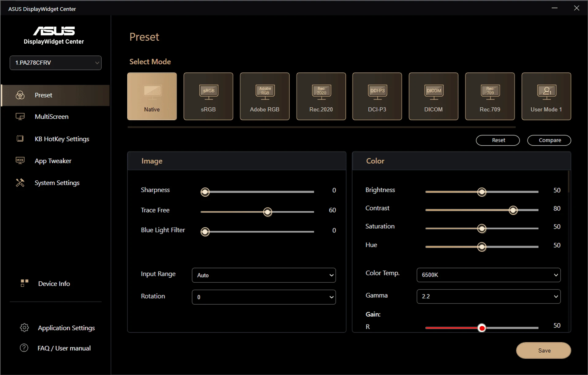
Task: Open FAQ / User manual link
Action: point(55,348)
